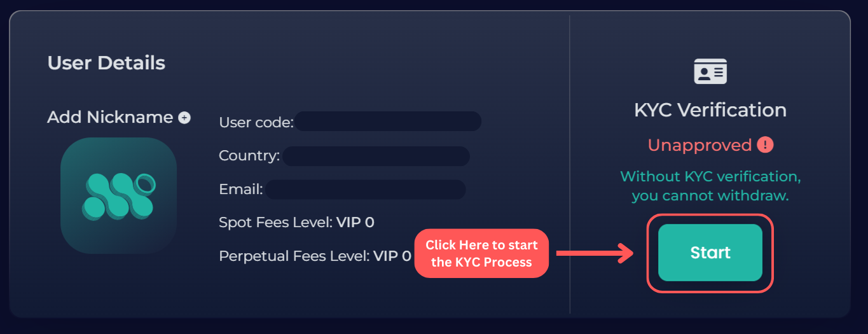
Task: Click the red exclamation warning icon
Action: [x=765, y=145]
